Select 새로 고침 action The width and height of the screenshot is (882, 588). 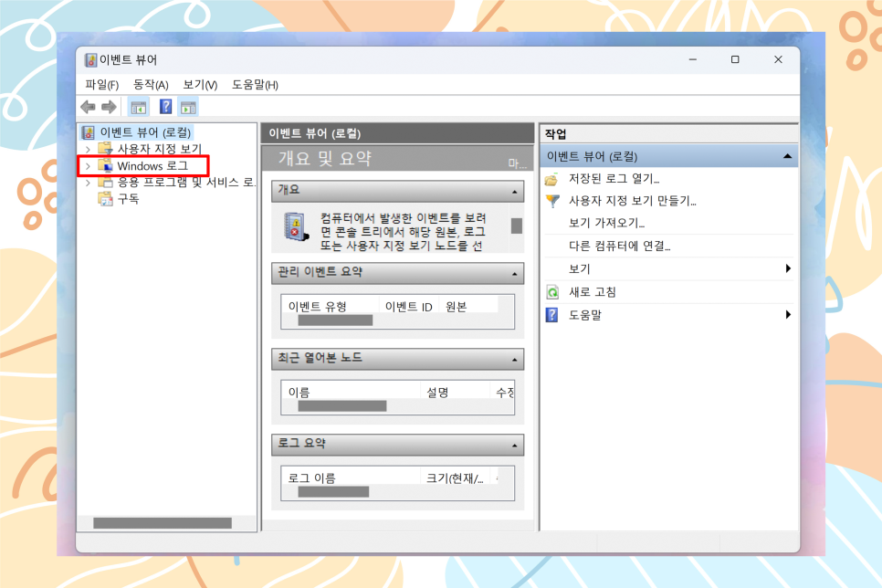click(x=593, y=292)
